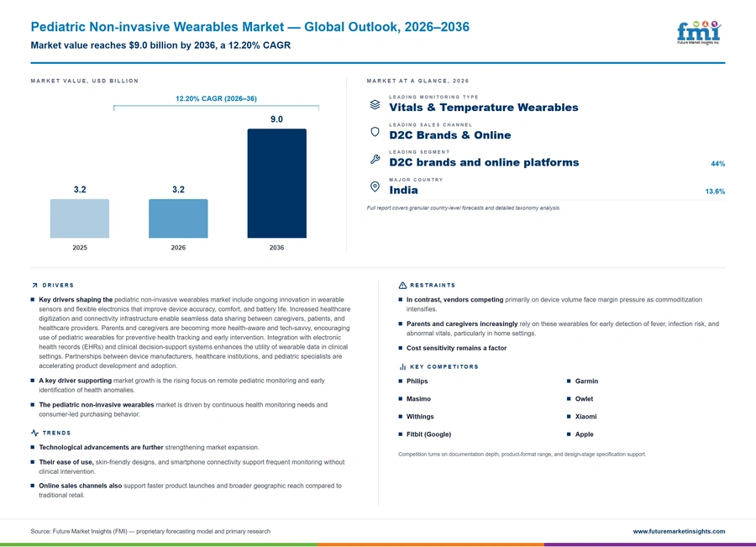Viewport: 756px width, 547px height.
Task: Click the D2C Brands & Online text
Action: (450, 135)
